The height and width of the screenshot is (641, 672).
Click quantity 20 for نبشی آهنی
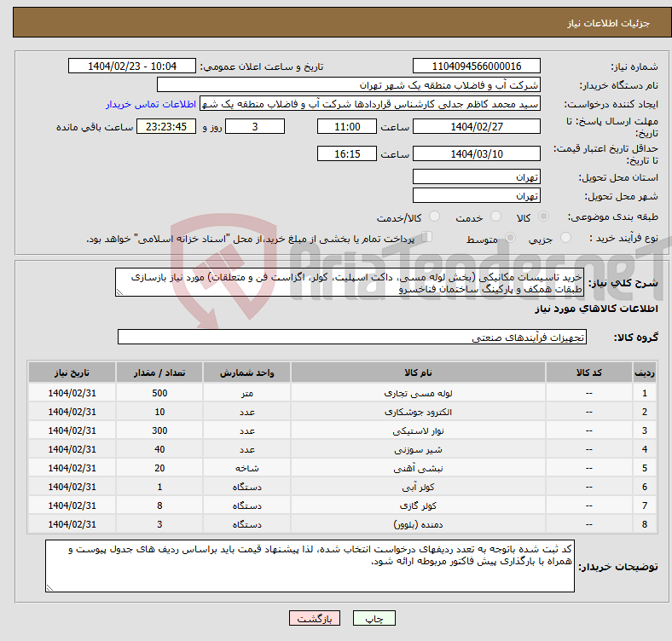[159, 468]
